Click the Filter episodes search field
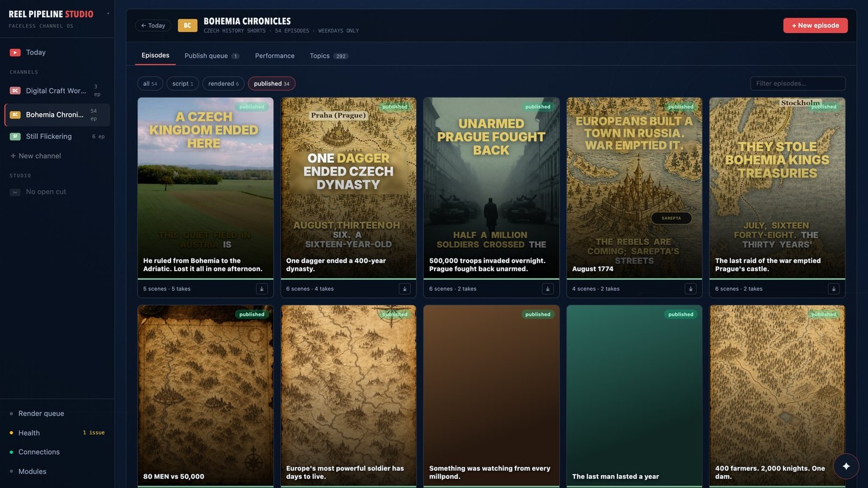Screen dimensions: 868x488 click(x=797, y=84)
